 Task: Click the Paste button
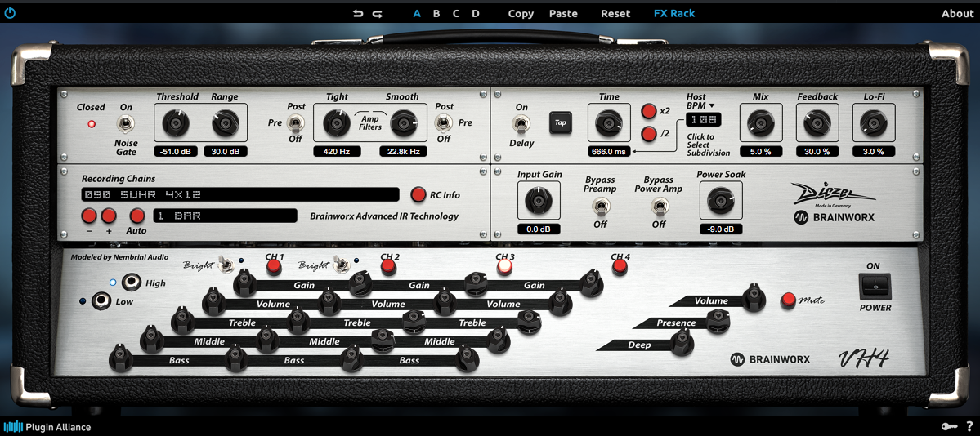coord(563,13)
